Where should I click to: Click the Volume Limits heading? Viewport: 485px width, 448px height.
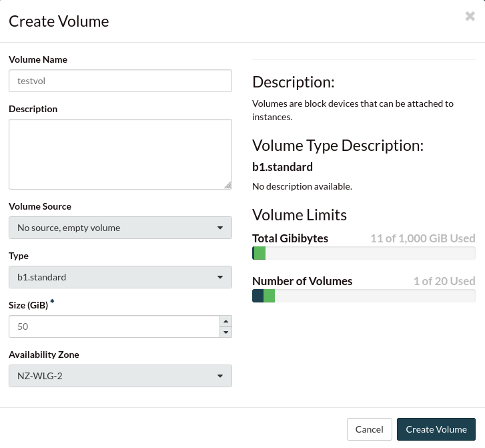click(300, 215)
